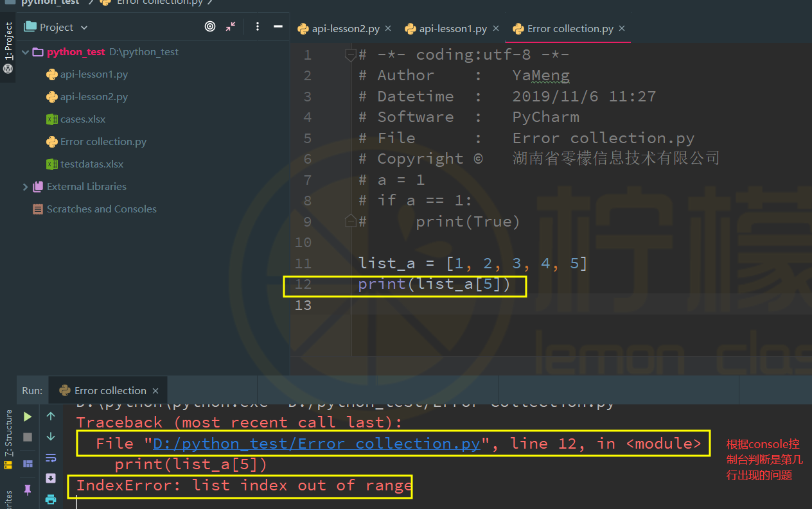Print the console output
The height and width of the screenshot is (509, 812).
51,499
